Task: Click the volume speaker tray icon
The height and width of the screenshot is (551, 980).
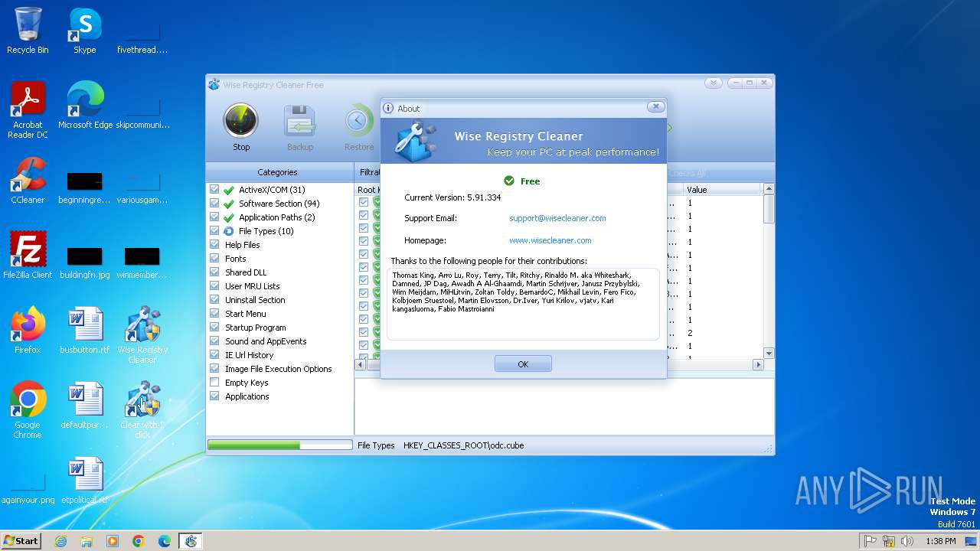Action: click(x=907, y=541)
